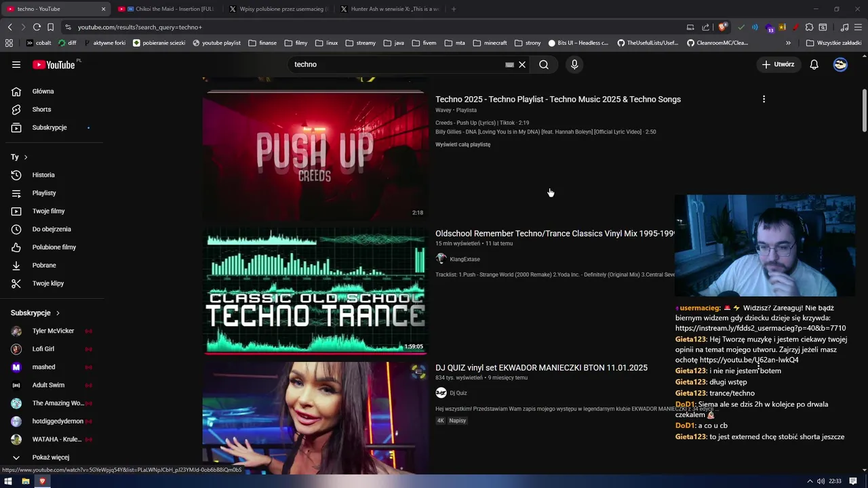Click Wyświetl całą playlistę link
This screenshot has width=868, height=488.
point(462,144)
